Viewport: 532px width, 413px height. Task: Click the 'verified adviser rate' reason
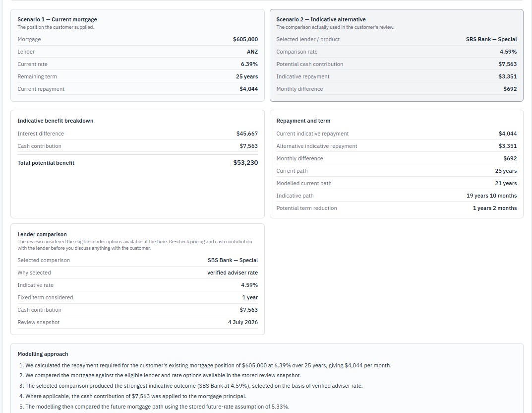[233, 273]
